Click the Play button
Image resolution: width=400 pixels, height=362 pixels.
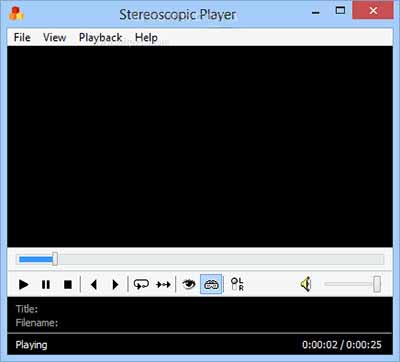(x=24, y=284)
